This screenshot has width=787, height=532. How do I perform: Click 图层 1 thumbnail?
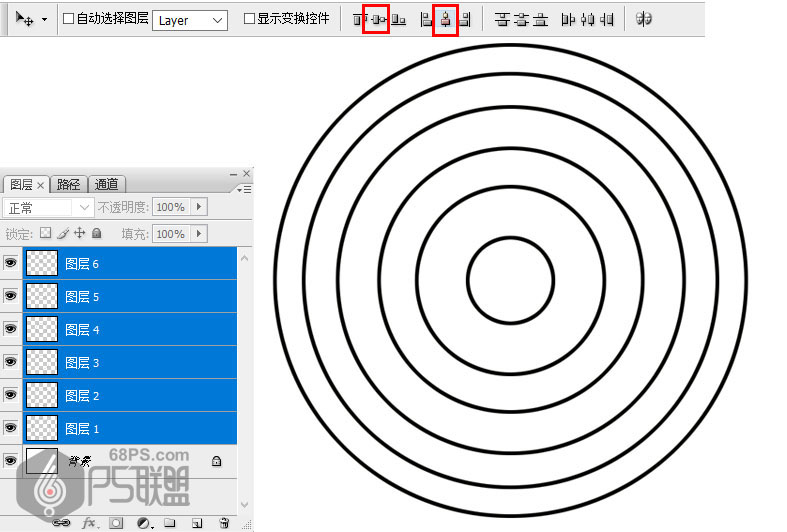click(42, 428)
